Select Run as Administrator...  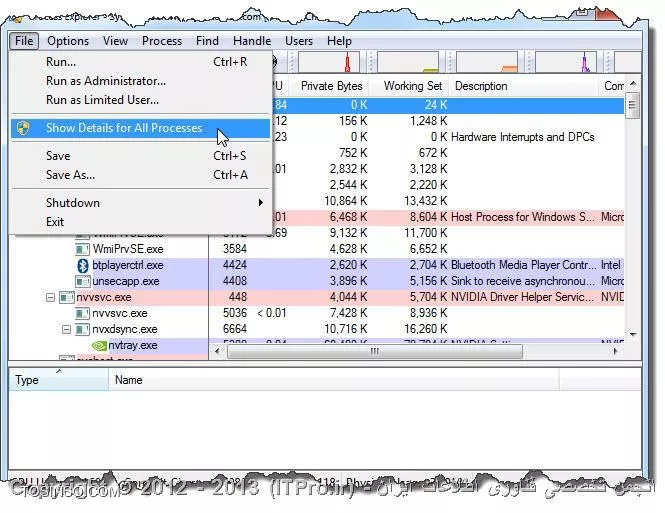coord(140,81)
